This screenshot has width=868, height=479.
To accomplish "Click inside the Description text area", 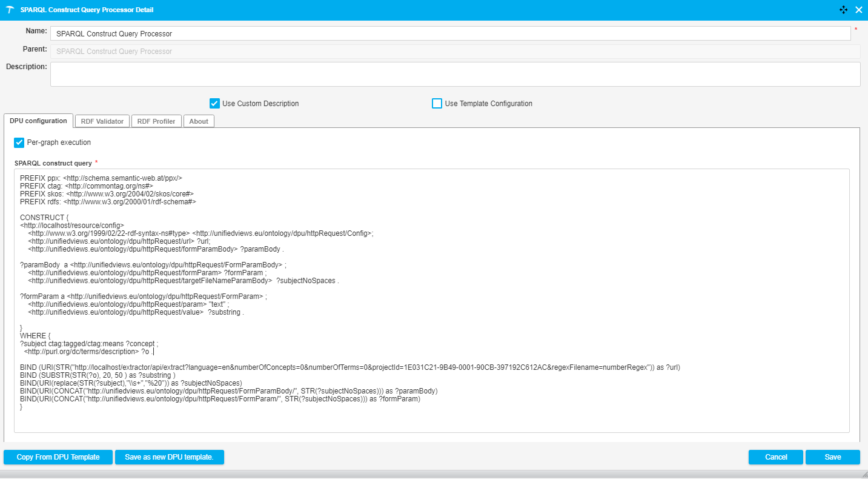I will pos(455,74).
